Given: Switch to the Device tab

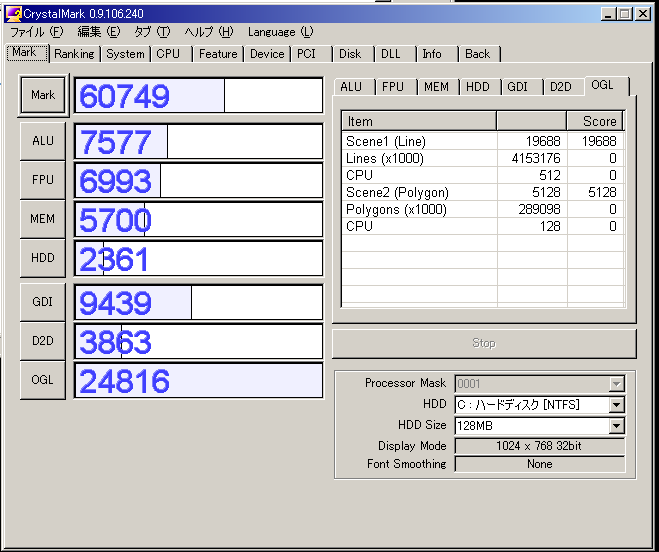Looking at the screenshot, I should click(267, 54).
